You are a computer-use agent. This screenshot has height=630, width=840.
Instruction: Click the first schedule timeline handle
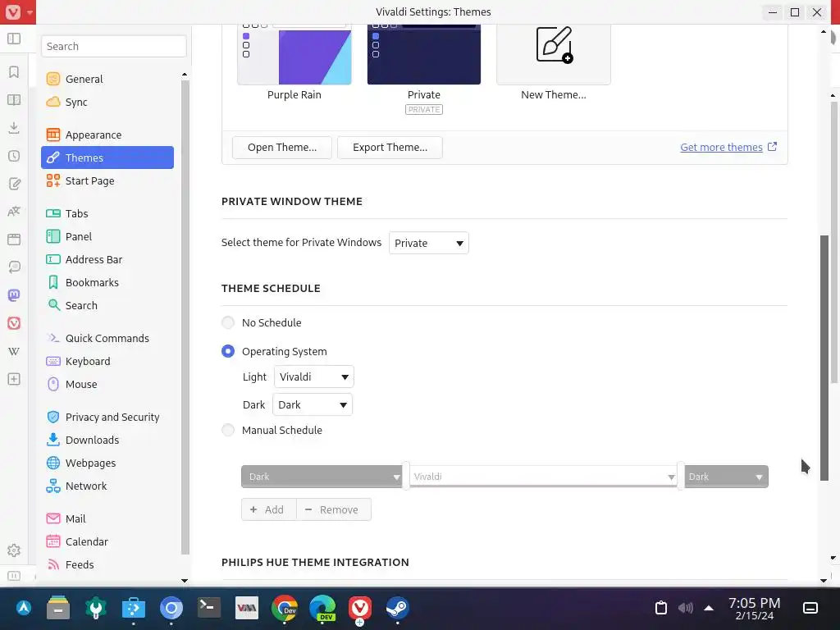tap(406, 476)
